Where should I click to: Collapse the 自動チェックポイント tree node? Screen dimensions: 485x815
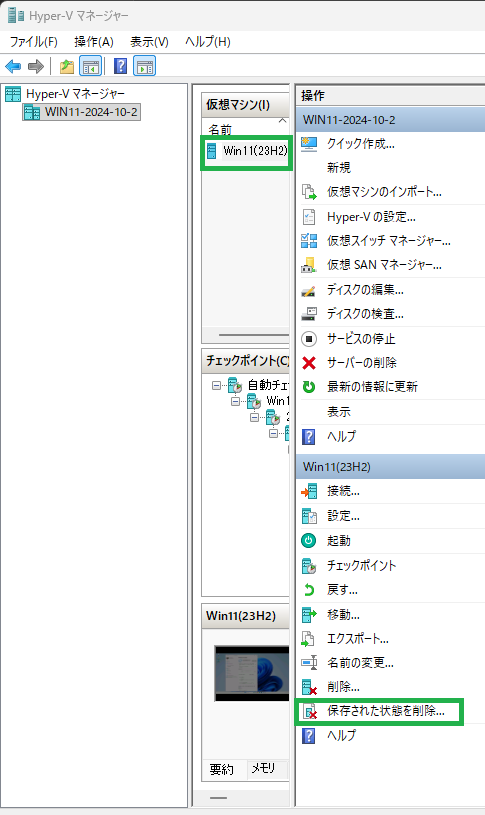pyautogui.click(x=216, y=385)
